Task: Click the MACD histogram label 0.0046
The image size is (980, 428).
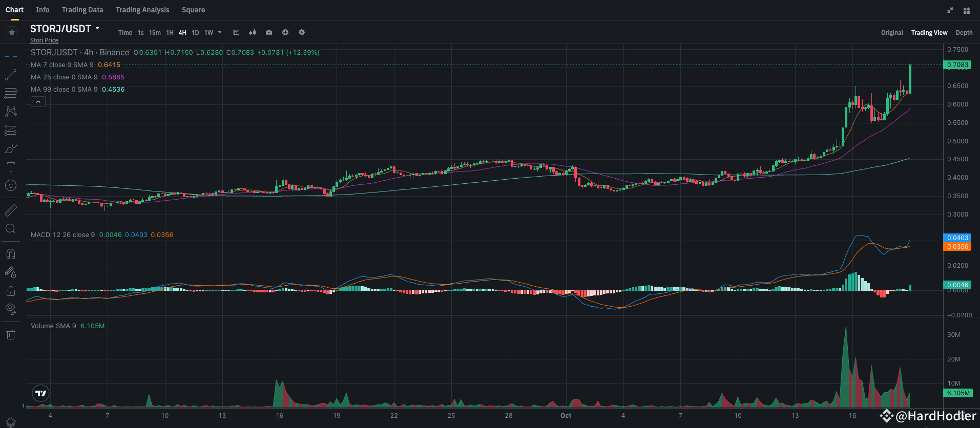Action: pyautogui.click(x=957, y=285)
